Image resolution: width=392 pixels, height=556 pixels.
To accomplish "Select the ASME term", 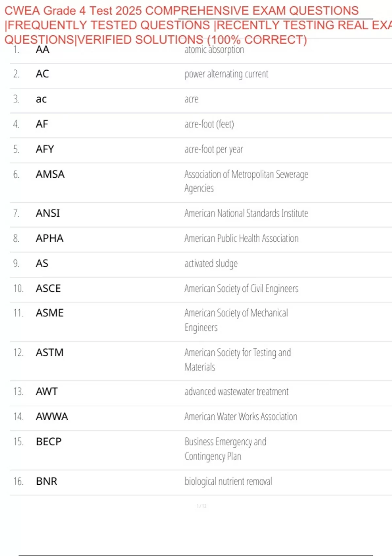I will 49,313.
